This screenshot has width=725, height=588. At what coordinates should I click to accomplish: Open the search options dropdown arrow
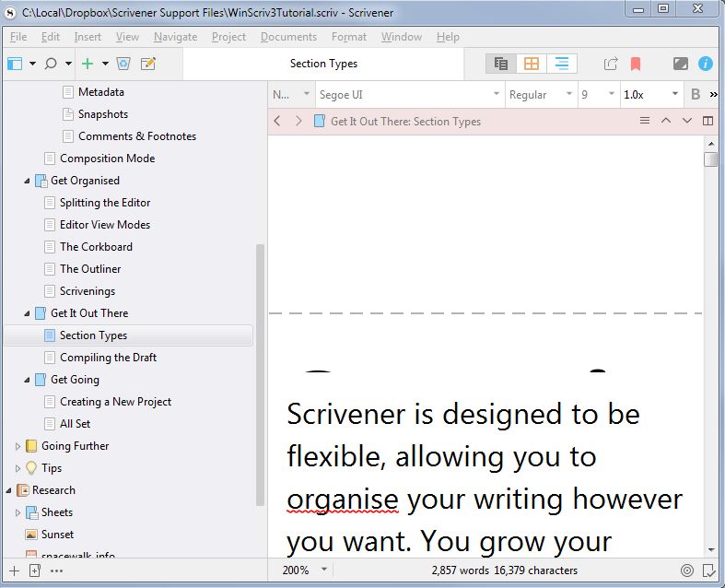68,64
